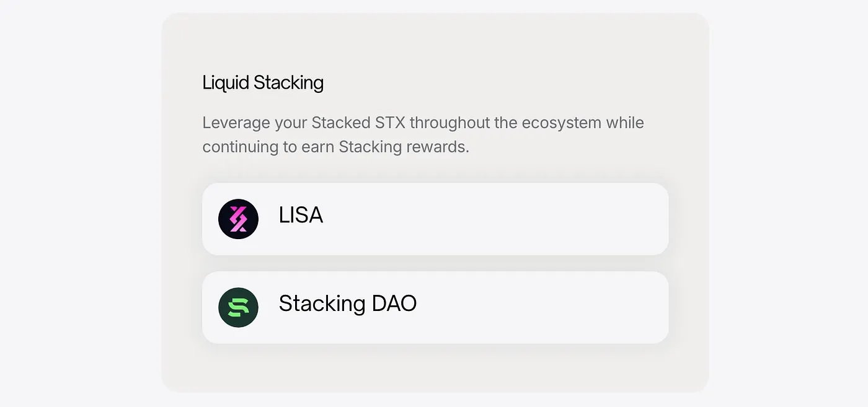Click the Stacking DAO text label

347,304
